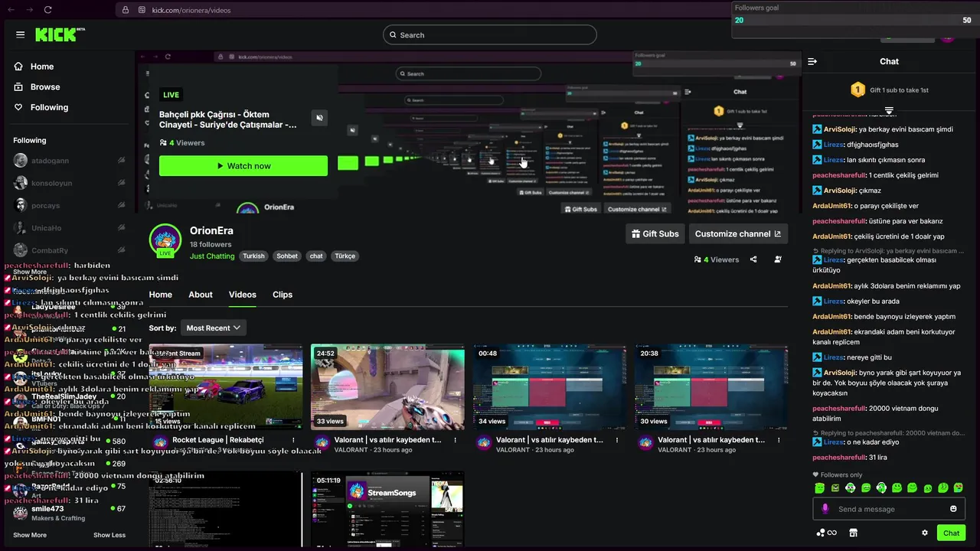Select the chat tag

[x=316, y=256]
